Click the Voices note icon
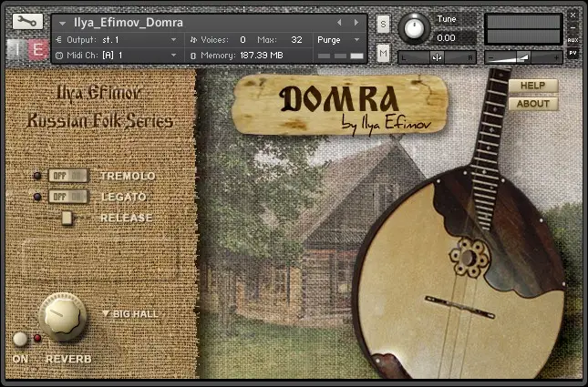 [193, 40]
